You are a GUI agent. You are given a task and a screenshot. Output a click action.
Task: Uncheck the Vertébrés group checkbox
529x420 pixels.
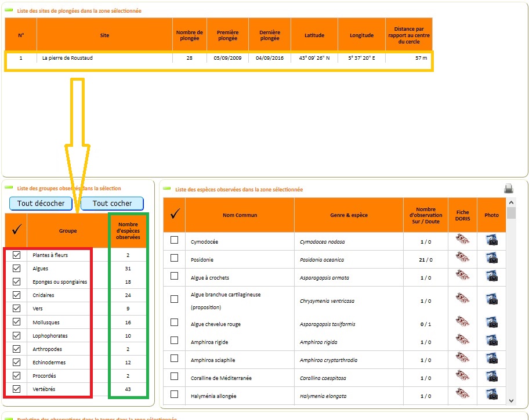pyautogui.click(x=16, y=389)
